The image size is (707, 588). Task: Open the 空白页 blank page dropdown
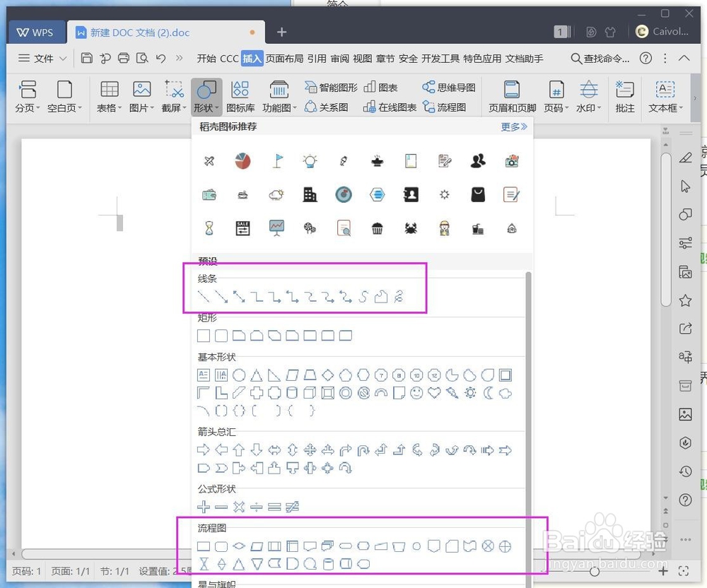(x=64, y=96)
